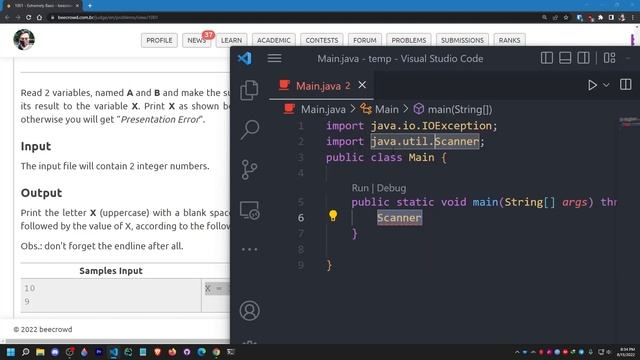This screenshot has height=360, width=640.
Task: Open Windows taskbar search
Action: click(25, 352)
